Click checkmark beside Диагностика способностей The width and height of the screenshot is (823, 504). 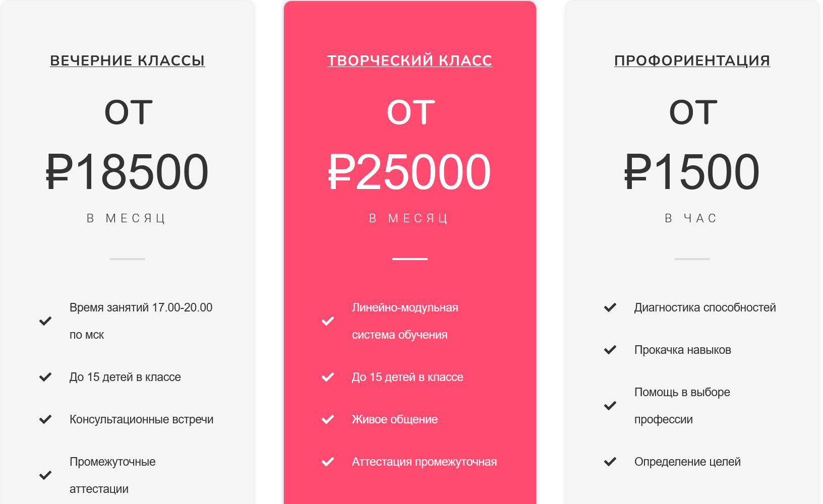point(610,307)
